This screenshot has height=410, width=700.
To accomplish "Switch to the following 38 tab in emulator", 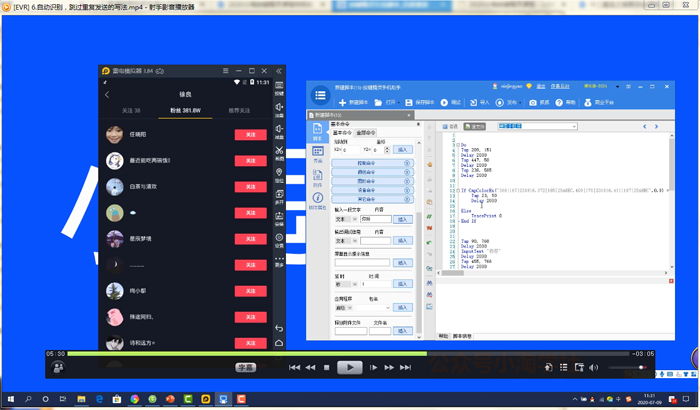I will (131, 110).
